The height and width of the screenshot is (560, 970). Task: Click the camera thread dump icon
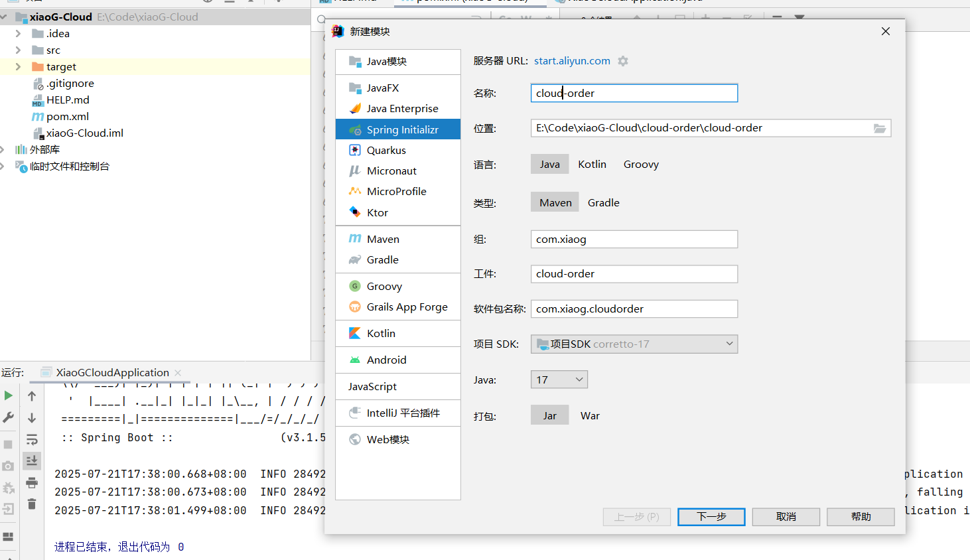[8, 466]
